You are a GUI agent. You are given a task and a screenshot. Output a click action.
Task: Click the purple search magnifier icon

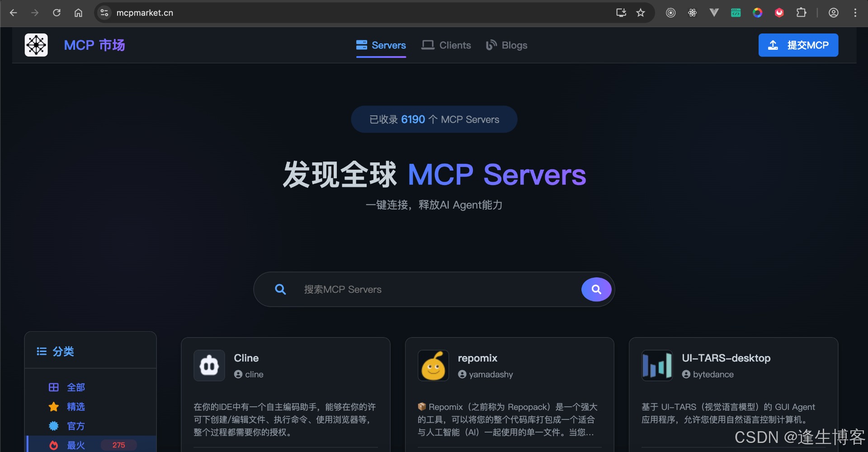point(596,289)
